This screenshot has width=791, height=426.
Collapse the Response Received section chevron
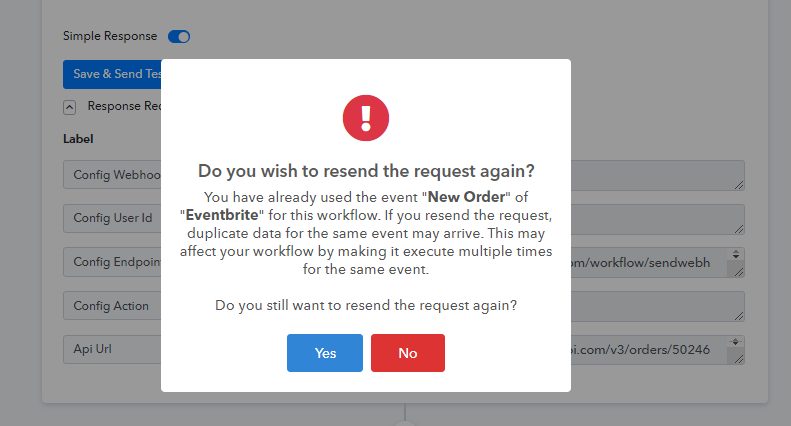70,107
